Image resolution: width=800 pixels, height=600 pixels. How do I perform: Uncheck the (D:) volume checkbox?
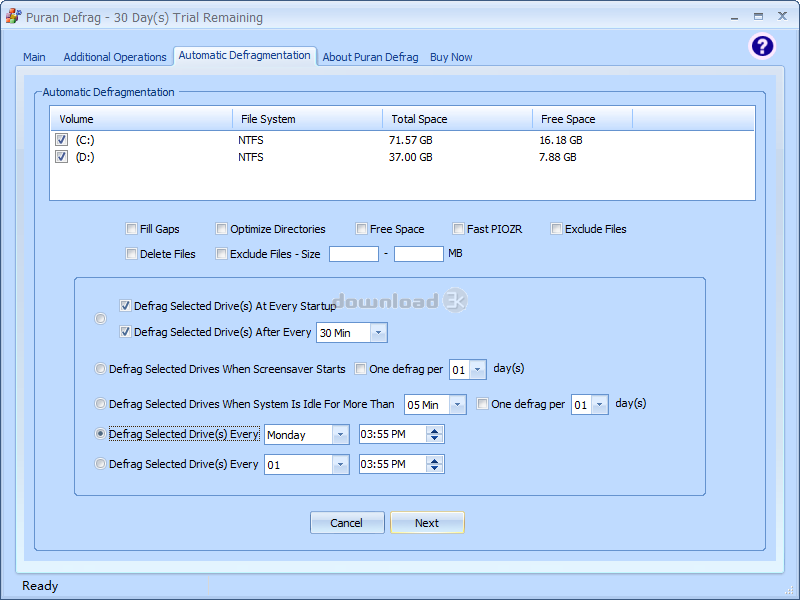(x=61, y=156)
